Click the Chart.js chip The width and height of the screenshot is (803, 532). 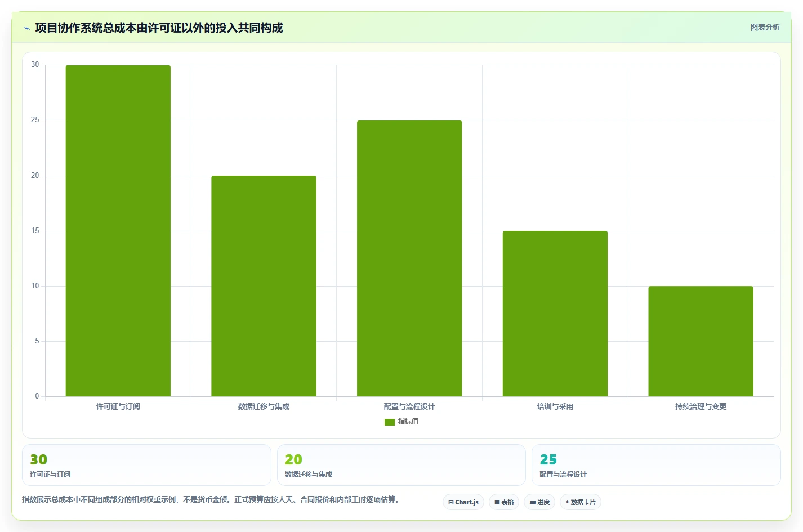pos(463,502)
